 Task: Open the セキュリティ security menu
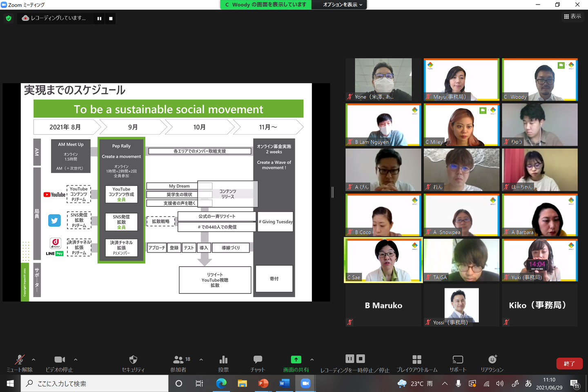point(133,363)
